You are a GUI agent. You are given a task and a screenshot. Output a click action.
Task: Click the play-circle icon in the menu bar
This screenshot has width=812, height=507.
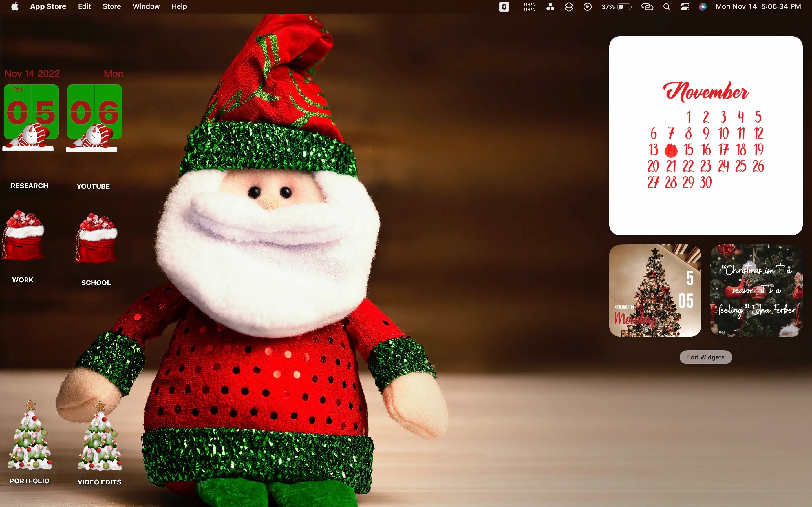click(587, 6)
